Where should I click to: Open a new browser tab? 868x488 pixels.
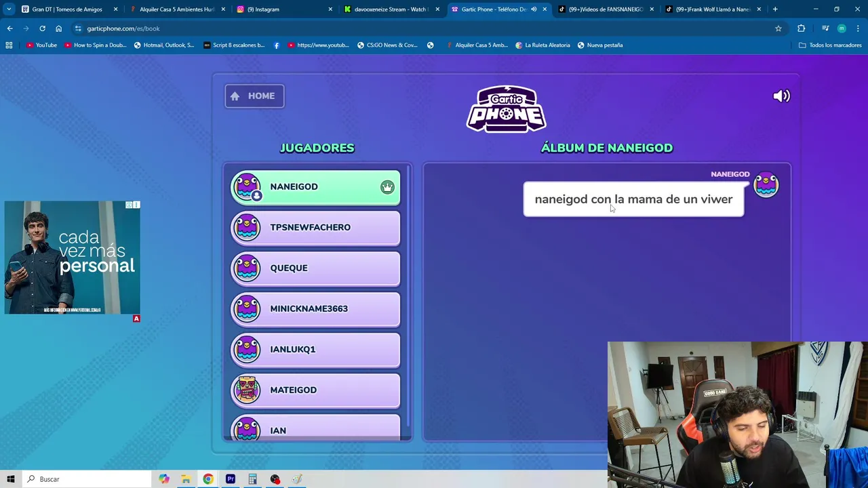coord(775,9)
